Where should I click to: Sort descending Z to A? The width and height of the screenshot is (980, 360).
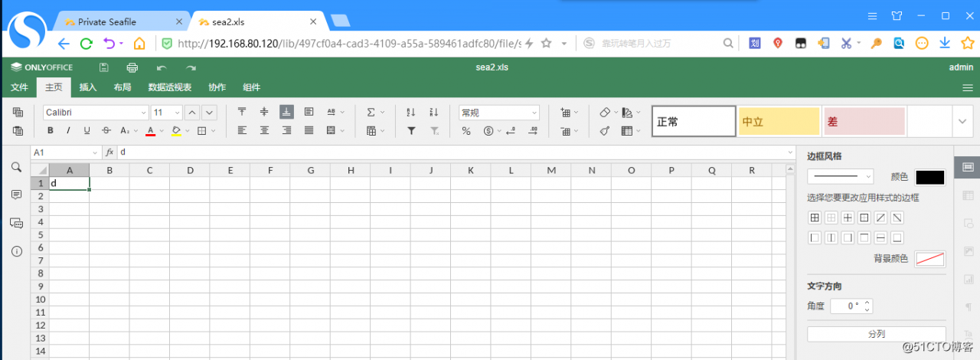pyautogui.click(x=434, y=112)
